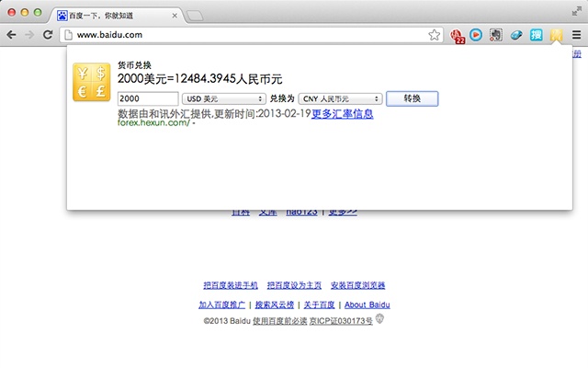Open the 加入百度推广 link
The width and height of the screenshot is (588, 368).
[221, 305]
